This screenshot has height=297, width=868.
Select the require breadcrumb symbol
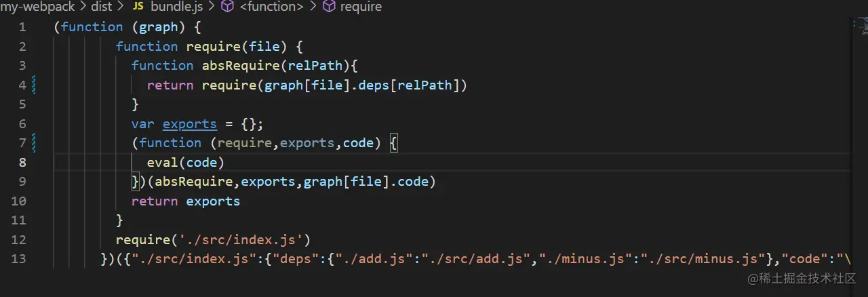click(361, 7)
